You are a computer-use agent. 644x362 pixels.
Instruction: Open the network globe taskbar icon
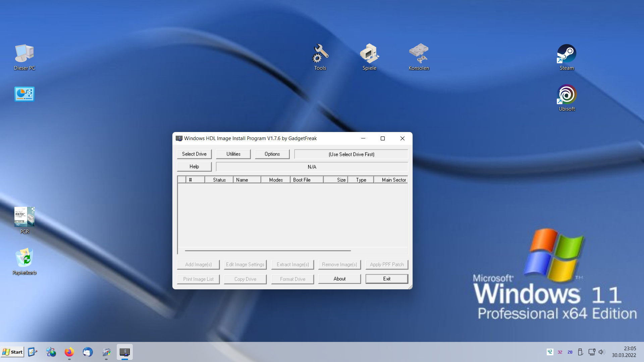pyautogui.click(x=51, y=352)
